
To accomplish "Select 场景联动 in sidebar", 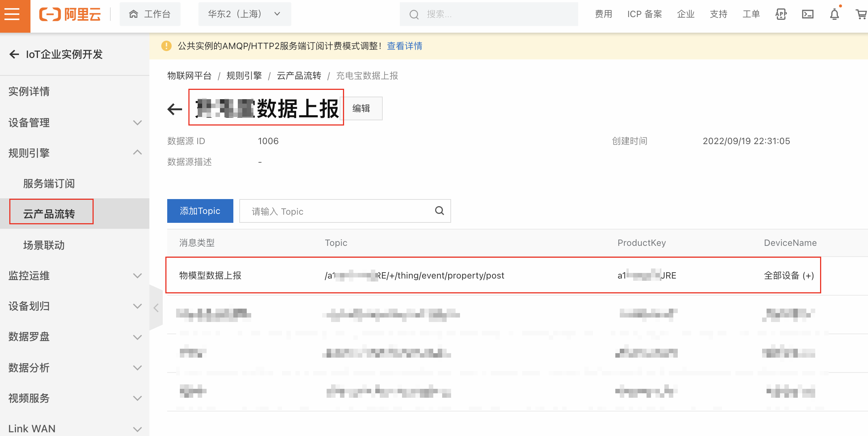I will point(44,245).
